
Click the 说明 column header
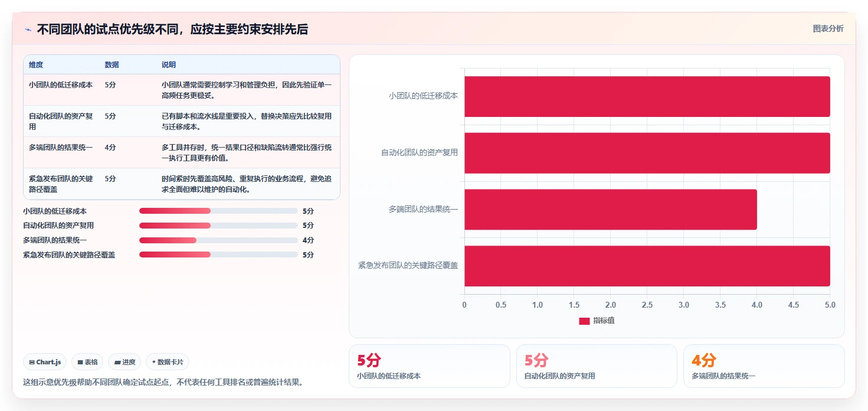click(x=169, y=65)
